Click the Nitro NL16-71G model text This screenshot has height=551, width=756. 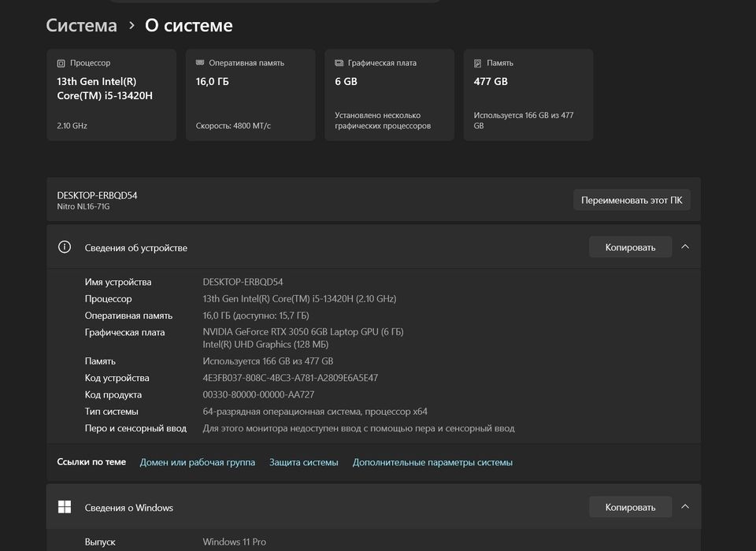point(83,207)
